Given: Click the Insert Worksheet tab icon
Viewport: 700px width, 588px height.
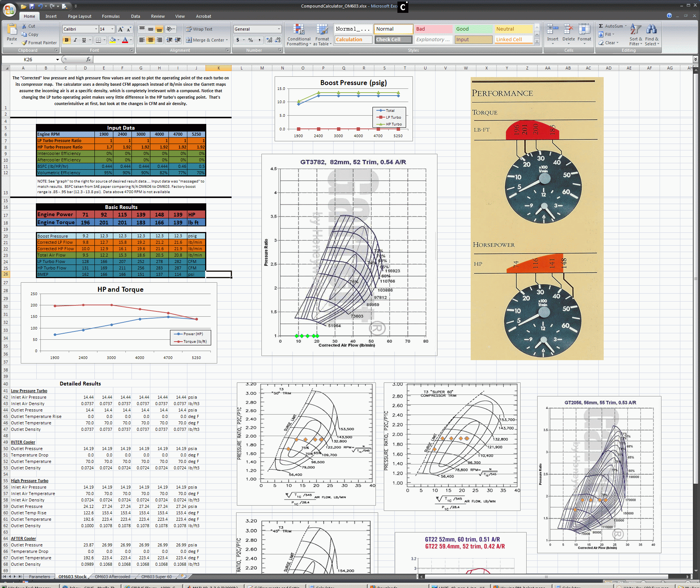Looking at the screenshot, I should click(x=184, y=576).
